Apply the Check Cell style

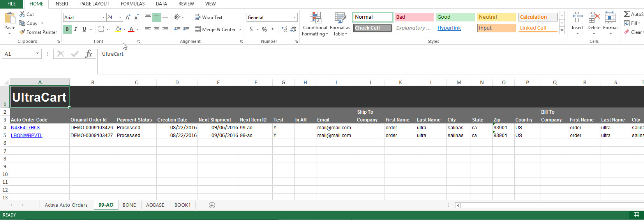[373, 28]
